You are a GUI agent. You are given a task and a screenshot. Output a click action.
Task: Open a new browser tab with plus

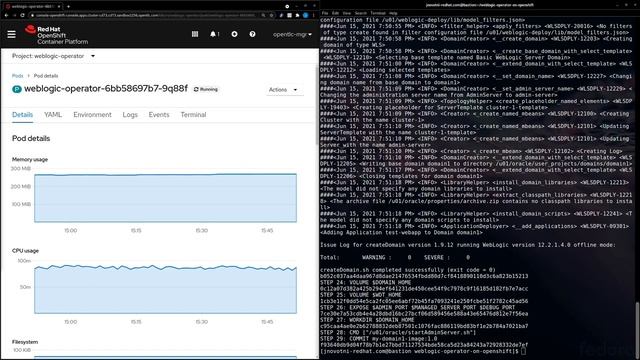coord(68,6)
